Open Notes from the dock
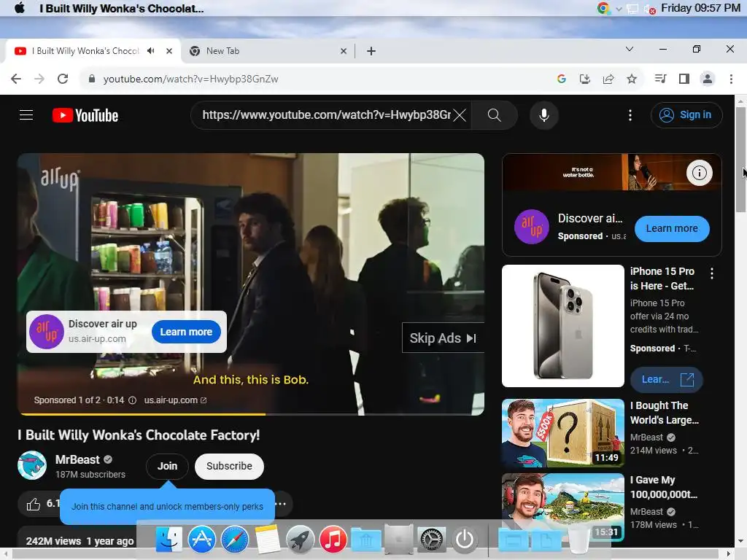This screenshot has height=560, width=747. pos(267,540)
